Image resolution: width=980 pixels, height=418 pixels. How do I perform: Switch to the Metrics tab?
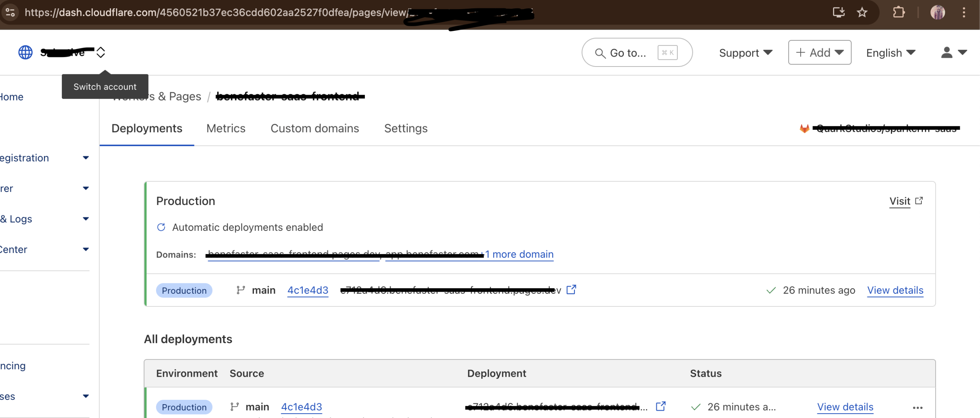226,128
